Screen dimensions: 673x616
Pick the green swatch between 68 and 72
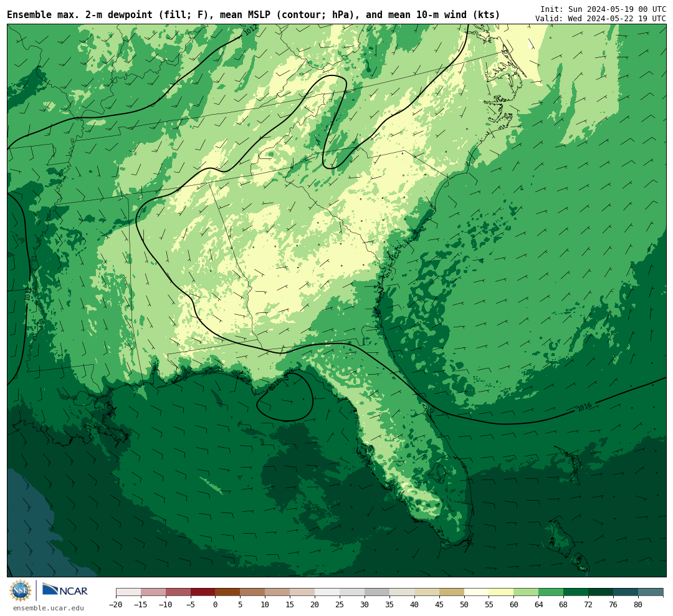576,592
